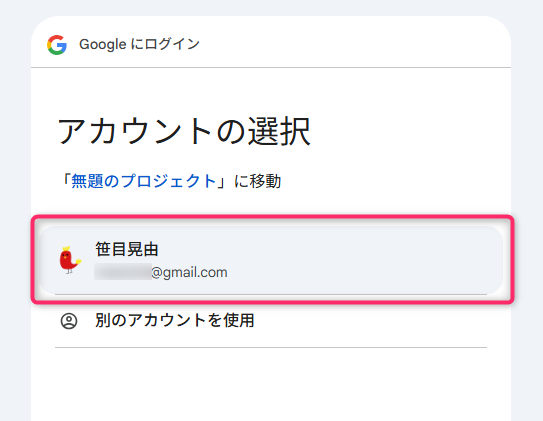Screen dimensions: 543x421
Task: Click empty space right of the account row
Action: [364, 260]
